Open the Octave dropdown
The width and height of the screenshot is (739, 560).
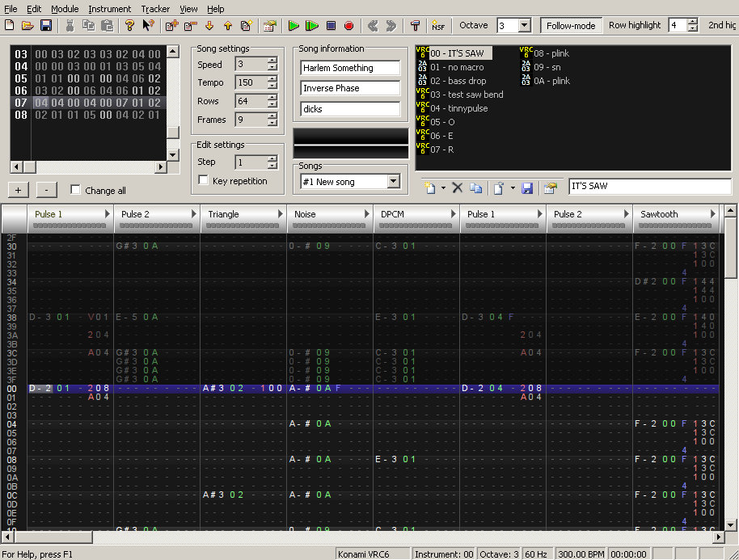point(524,26)
